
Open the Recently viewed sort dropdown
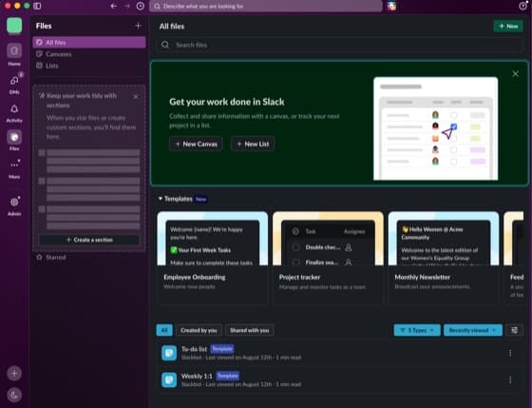(x=473, y=330)
